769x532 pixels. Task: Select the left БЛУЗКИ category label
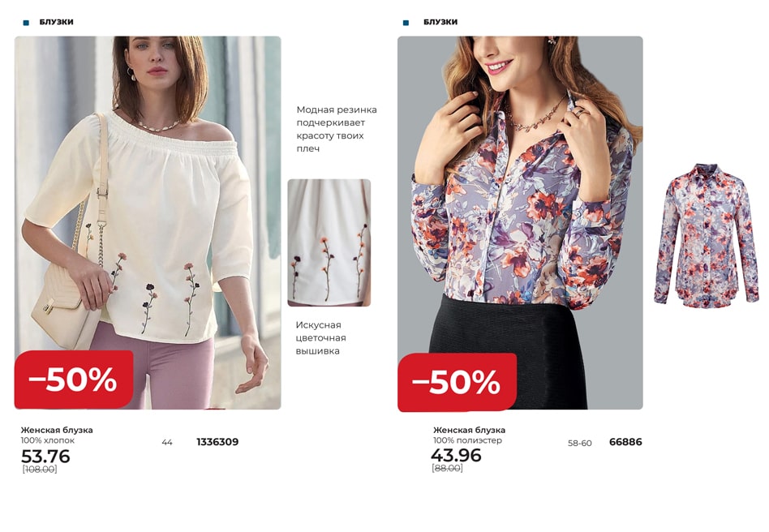(57, 22)
